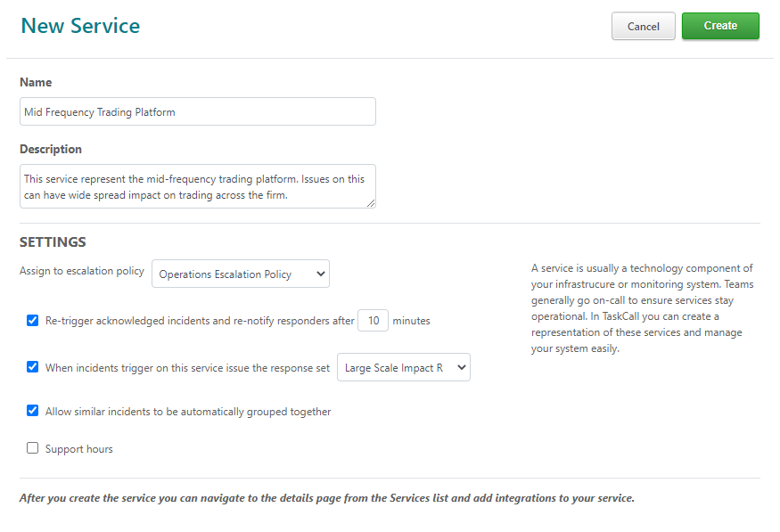The image size is (780, 532).
Task: Click the Support hours label text
Action: click(x=79, y=449)
